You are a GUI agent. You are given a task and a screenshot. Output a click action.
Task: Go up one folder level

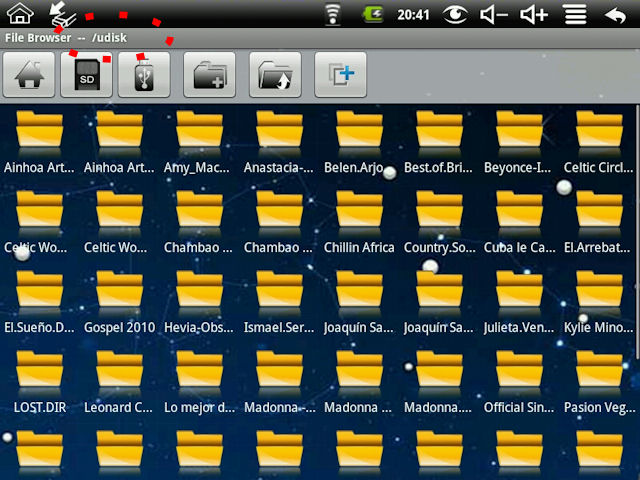click(276, 75)
